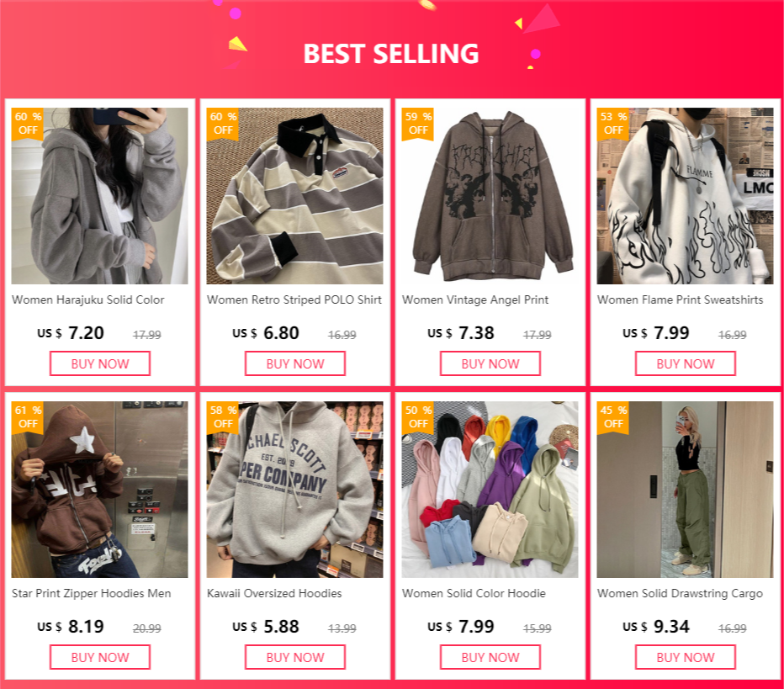The image size is (784, 689).
Task: Open the gray zip hoodie product image
Action: [100, 196]
